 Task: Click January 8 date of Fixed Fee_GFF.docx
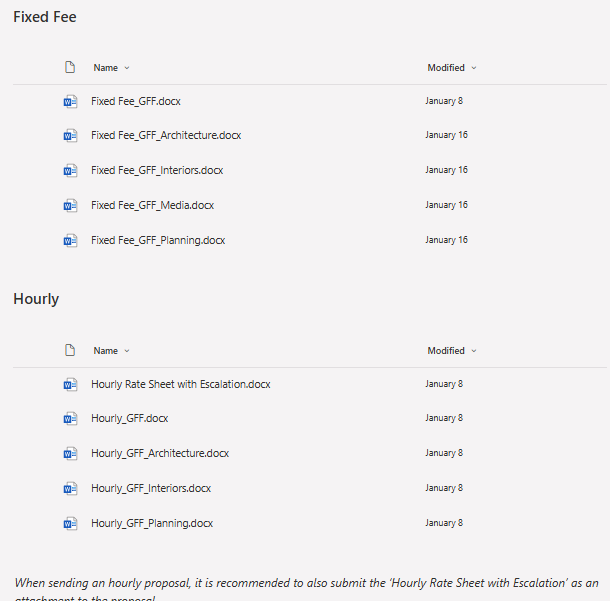tap(444, 101)
